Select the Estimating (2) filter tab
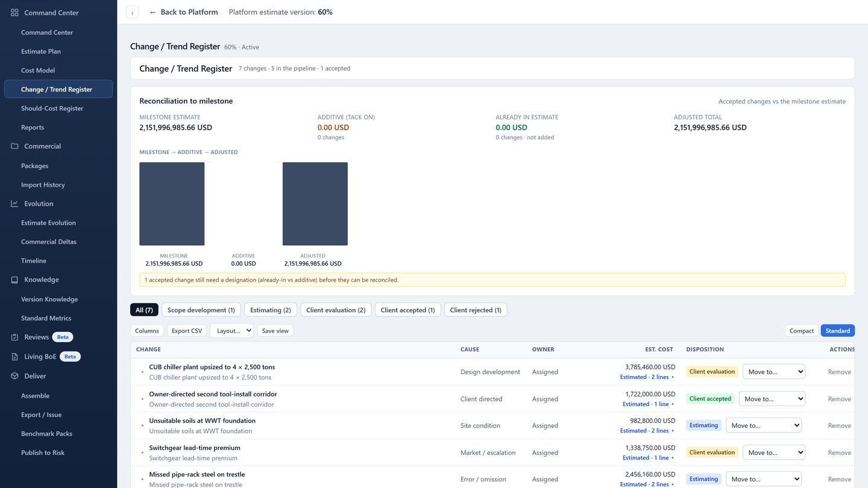Screen dimensions: 868x488 click(x=271, y=310)
